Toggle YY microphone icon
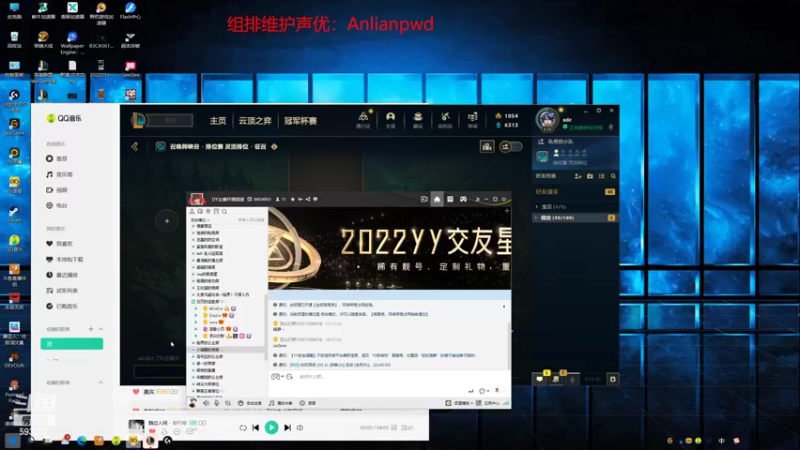Screen dimensions: 800x450 point(217,403)
